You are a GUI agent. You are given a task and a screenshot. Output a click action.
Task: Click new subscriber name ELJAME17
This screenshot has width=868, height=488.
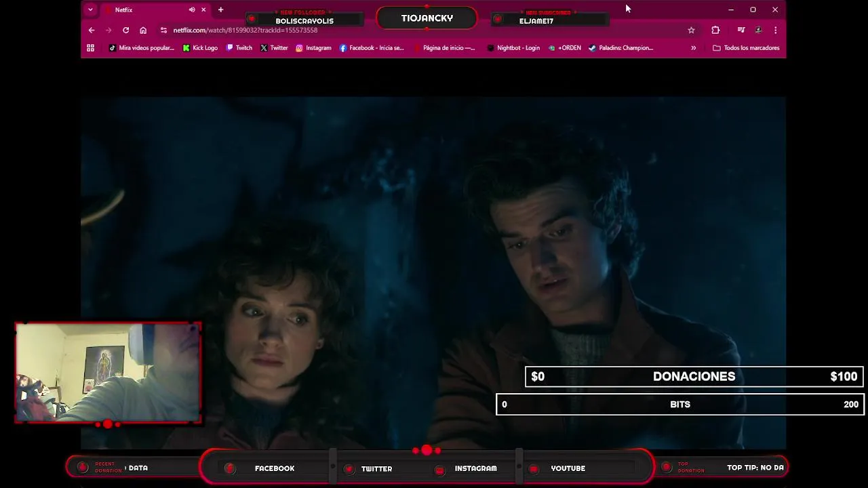click(x=536, y=21)
